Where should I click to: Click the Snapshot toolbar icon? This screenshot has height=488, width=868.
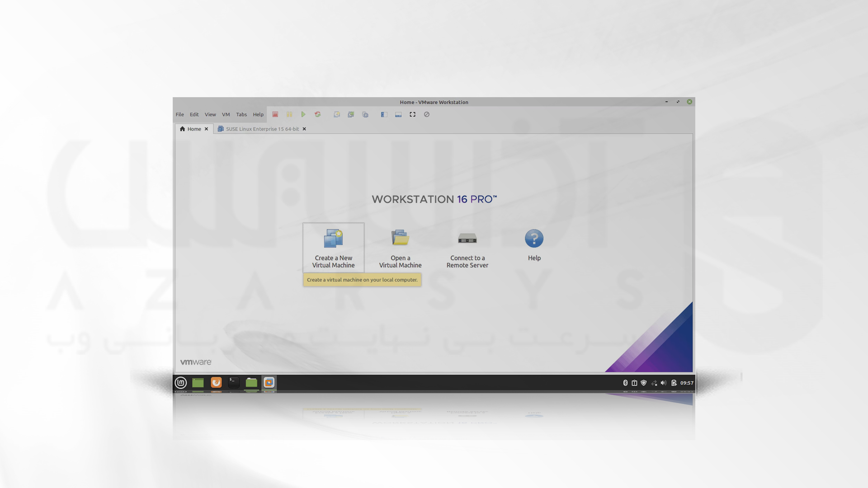click(336, 114)
